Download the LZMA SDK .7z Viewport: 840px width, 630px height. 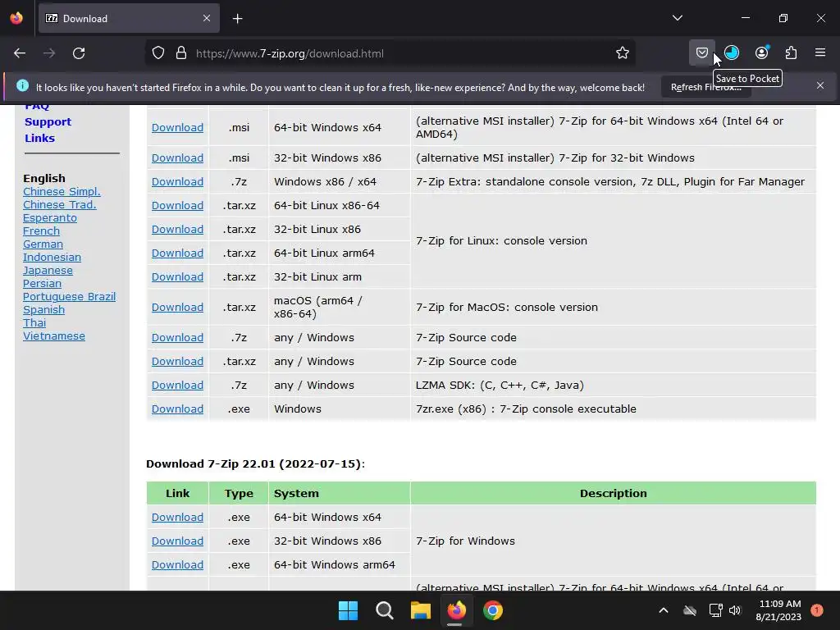(177, 386)
